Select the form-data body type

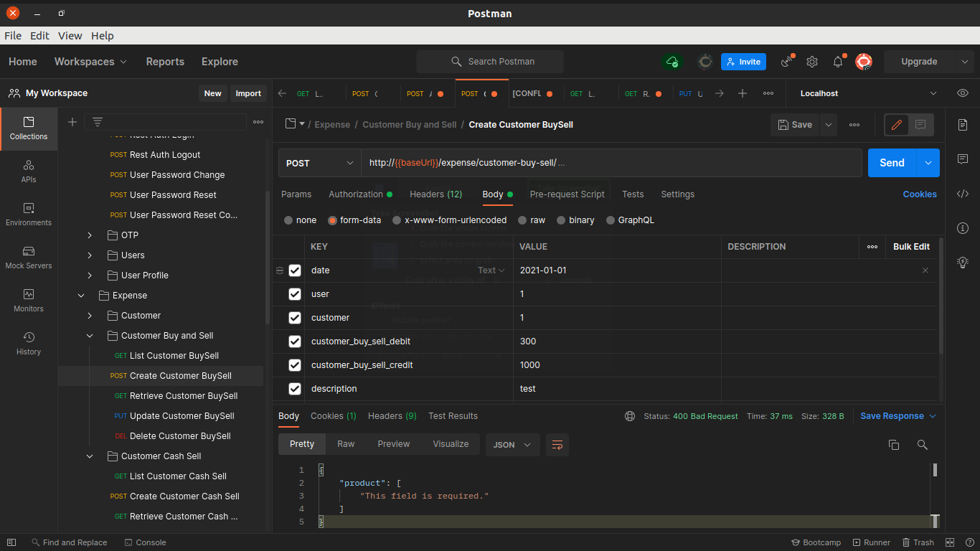pyautogui.click(x=332, y=220)
